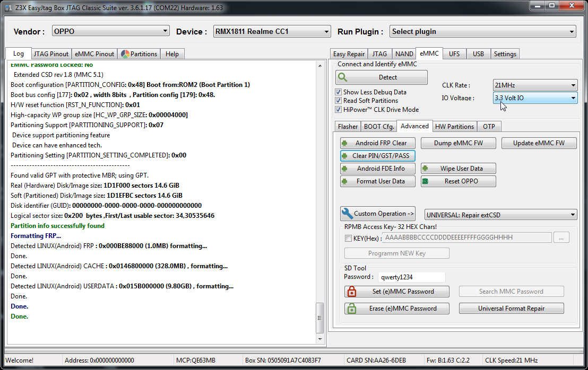Click the Detect magnifier icon button
Viewport: 588px width, 370px height.
tap(381, 77)
